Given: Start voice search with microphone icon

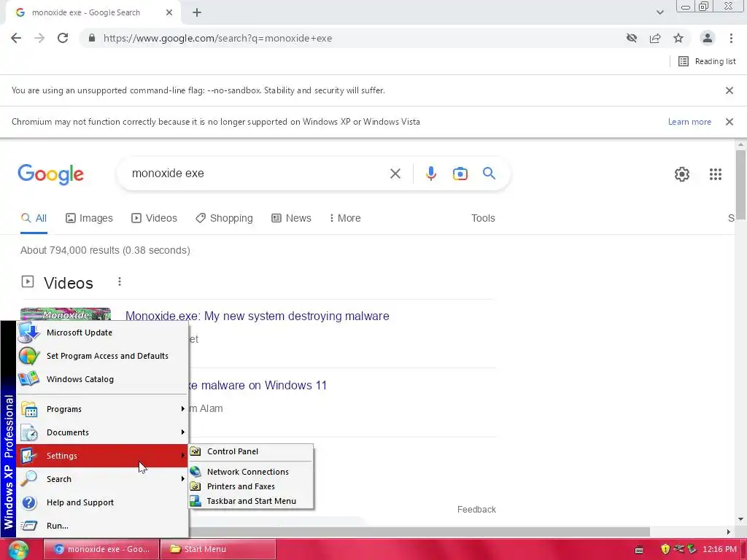Looking at the screenshot, I should click(430, 174).
